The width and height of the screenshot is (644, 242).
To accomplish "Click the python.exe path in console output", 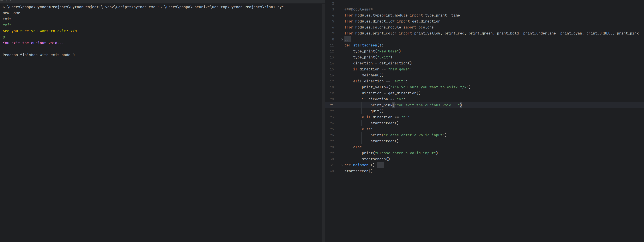I will coord(79,7).
